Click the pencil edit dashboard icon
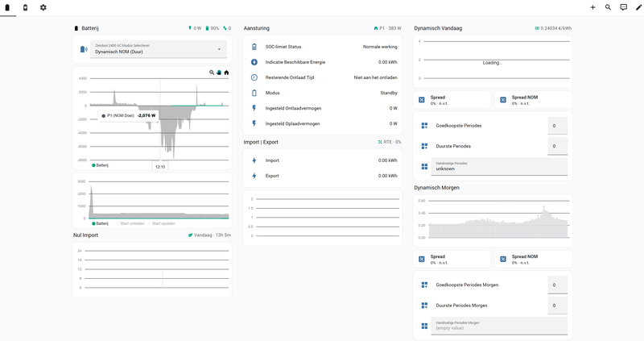644x341 pixels. tap(638, 7)
